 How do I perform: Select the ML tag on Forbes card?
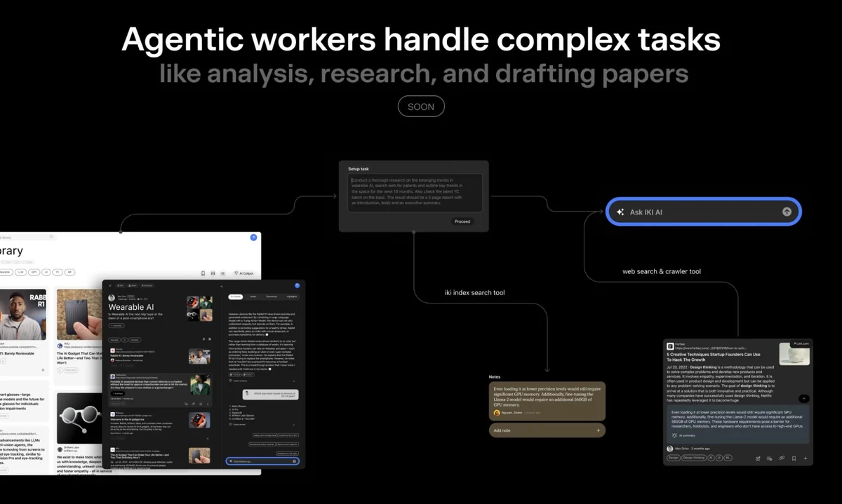tap(728, 458)
